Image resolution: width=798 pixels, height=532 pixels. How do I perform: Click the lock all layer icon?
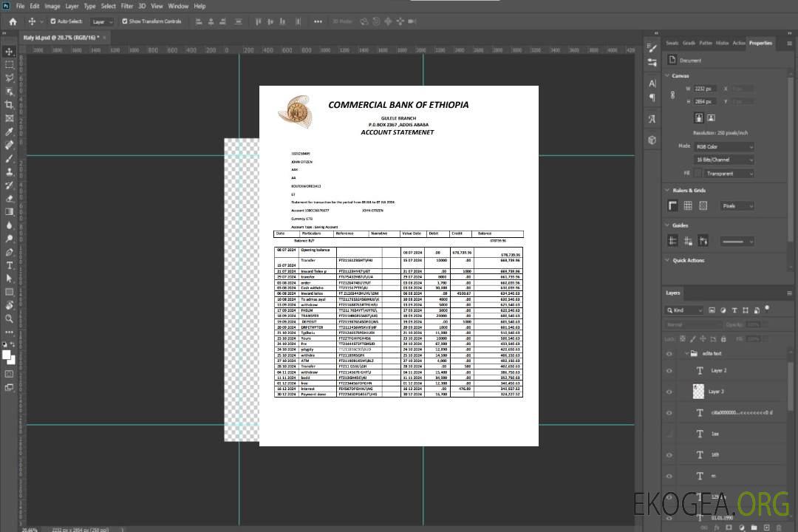coord(723,338)
